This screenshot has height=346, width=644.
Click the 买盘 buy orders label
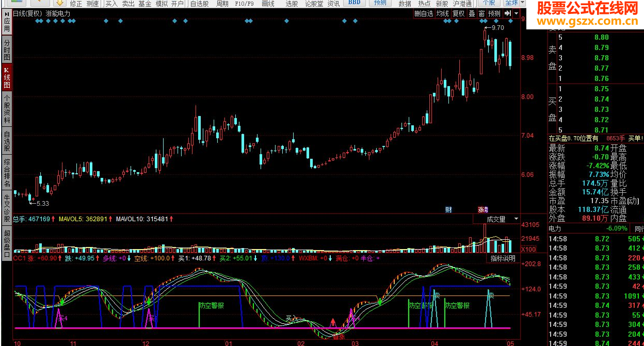pos(553,109)
